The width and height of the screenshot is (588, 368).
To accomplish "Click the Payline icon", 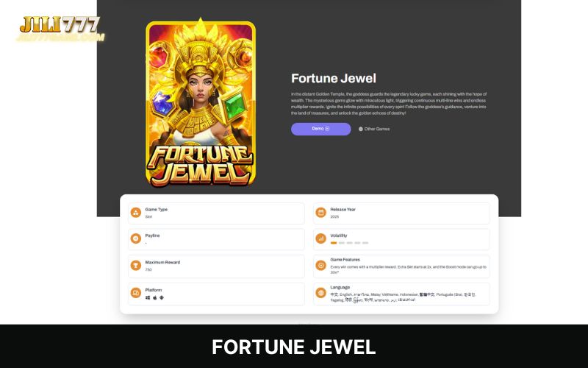I will 136,238.
